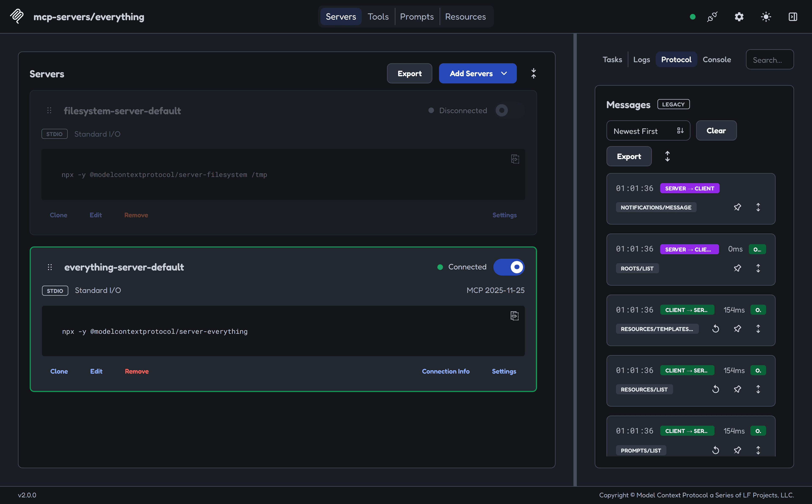Image resolution: width=812 pixels, height=504 pixels.
Task: Expand the RESOURCES/TEMPLATES message
Action: point(758,329)
